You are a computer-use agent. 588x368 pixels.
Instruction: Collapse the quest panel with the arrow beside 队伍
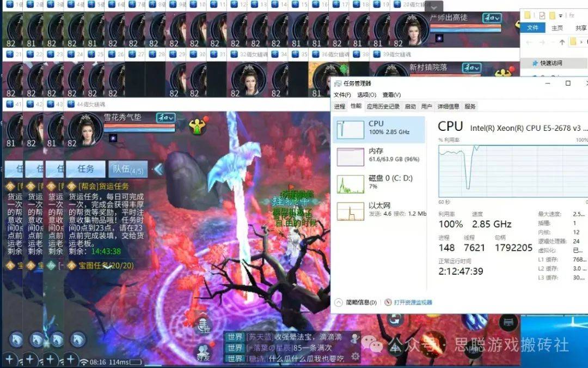pyautogui.click(x=158, y=170)
